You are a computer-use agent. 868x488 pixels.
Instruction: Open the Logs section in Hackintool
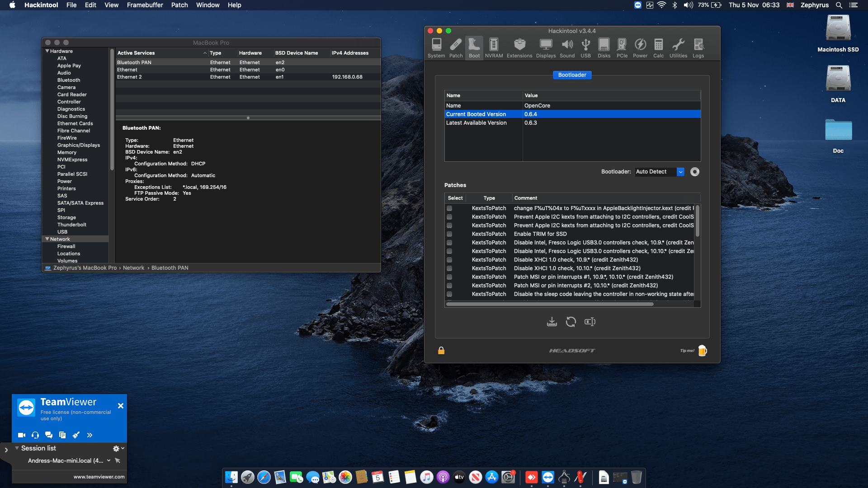(x=698, y=48)
